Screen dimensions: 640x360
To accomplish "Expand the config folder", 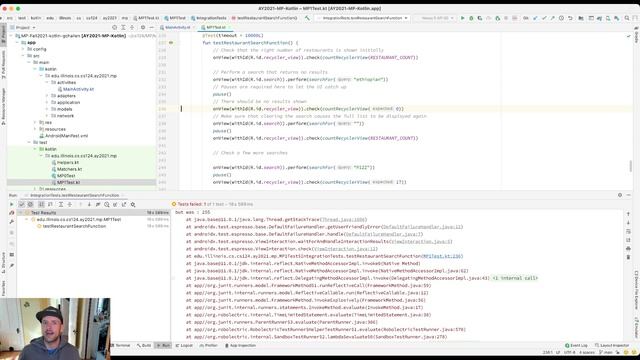I will (x=23, y=49).
